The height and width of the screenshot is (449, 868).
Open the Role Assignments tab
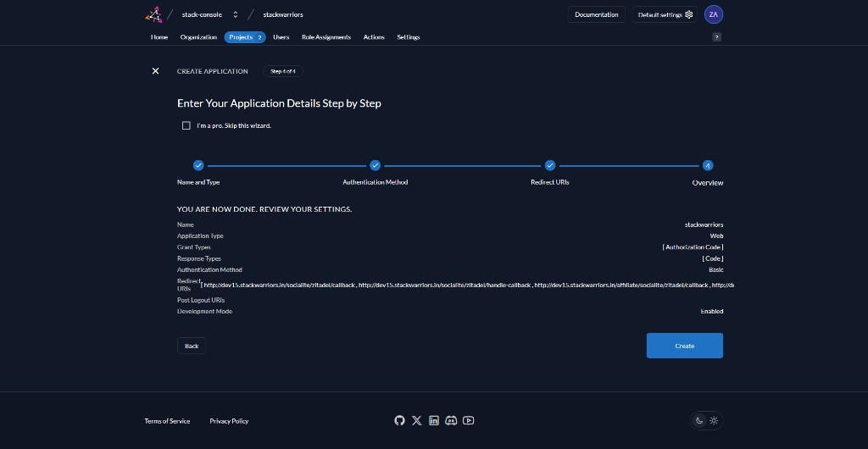(x=326, y=37)
